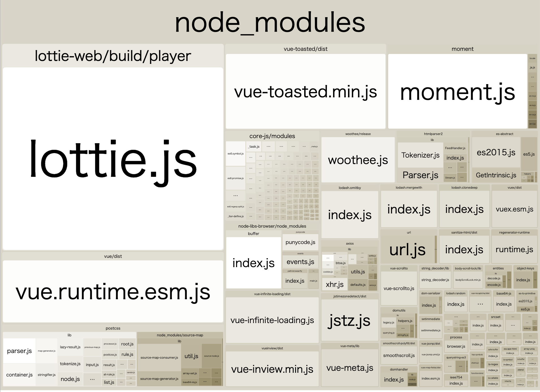Open the moment.js block
Screen dimensions: 540x392
(457, 92)
